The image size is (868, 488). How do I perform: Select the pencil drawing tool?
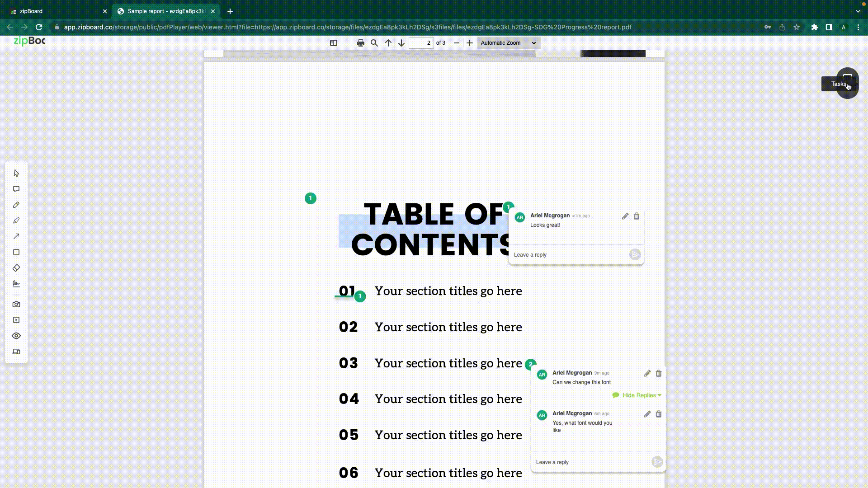pos(16,205)
